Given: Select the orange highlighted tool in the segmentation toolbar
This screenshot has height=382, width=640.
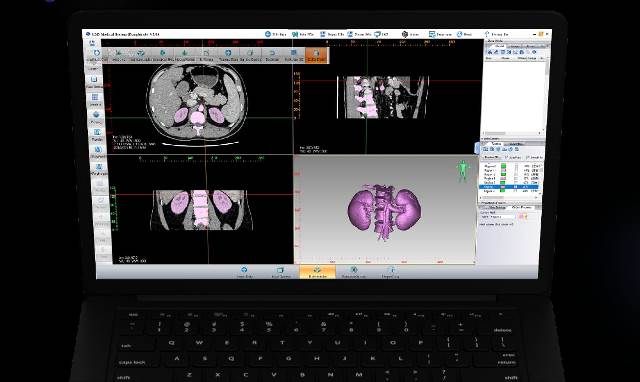Looking at the screenshot, I should tap(316, 55).
